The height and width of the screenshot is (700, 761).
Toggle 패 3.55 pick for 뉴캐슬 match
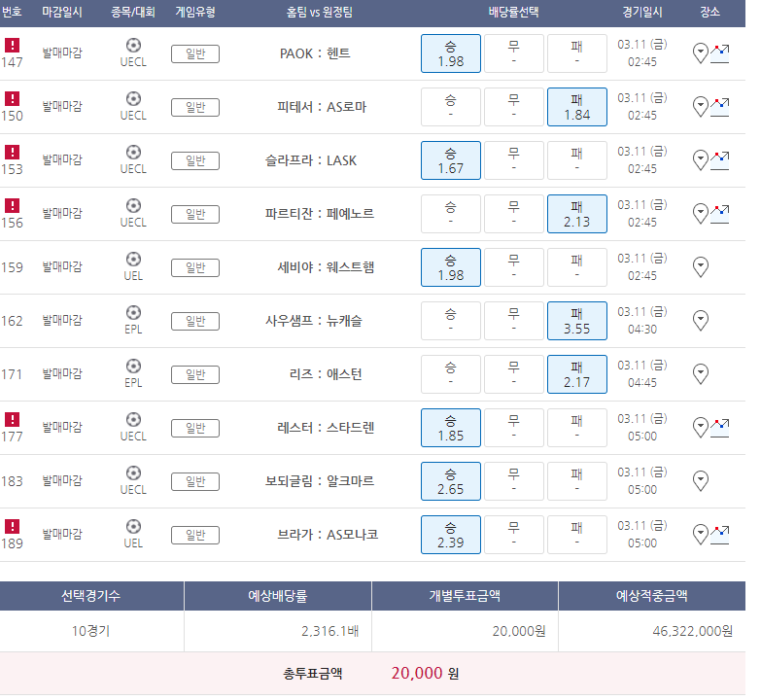pos(576,321)
